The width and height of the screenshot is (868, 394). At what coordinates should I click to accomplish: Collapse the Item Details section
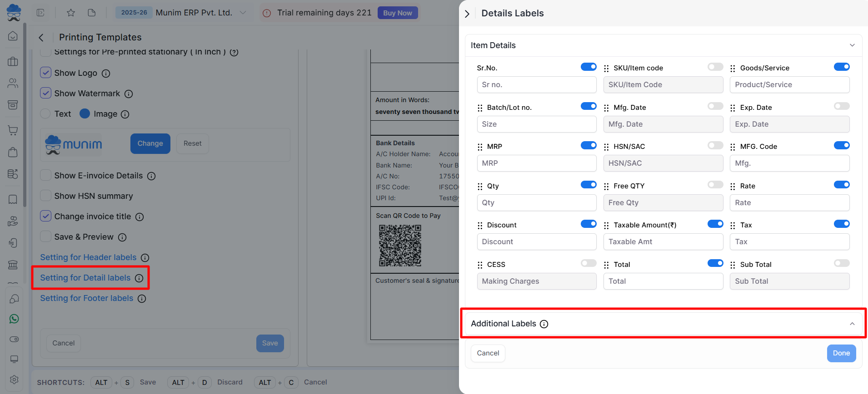click(x=852, y=45)
